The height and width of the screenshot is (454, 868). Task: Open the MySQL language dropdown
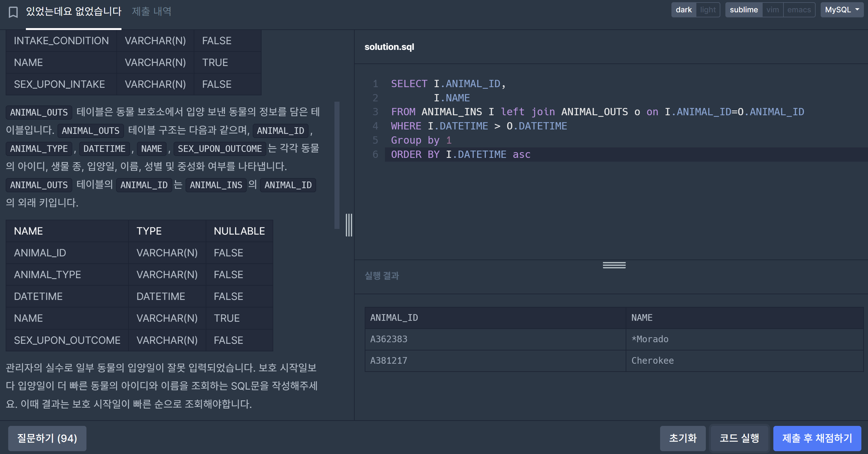pos(841,10)
